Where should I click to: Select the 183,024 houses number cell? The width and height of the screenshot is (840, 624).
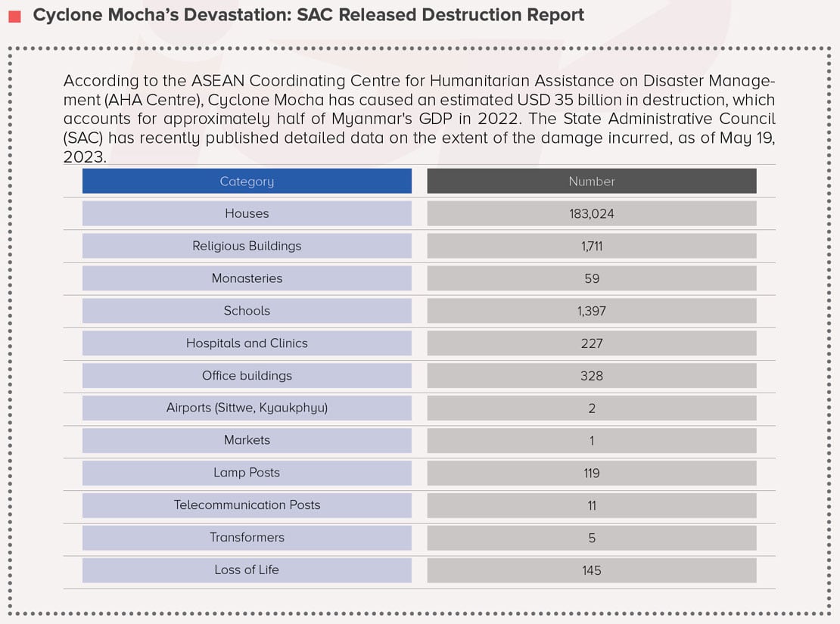[x=591, y=213]
